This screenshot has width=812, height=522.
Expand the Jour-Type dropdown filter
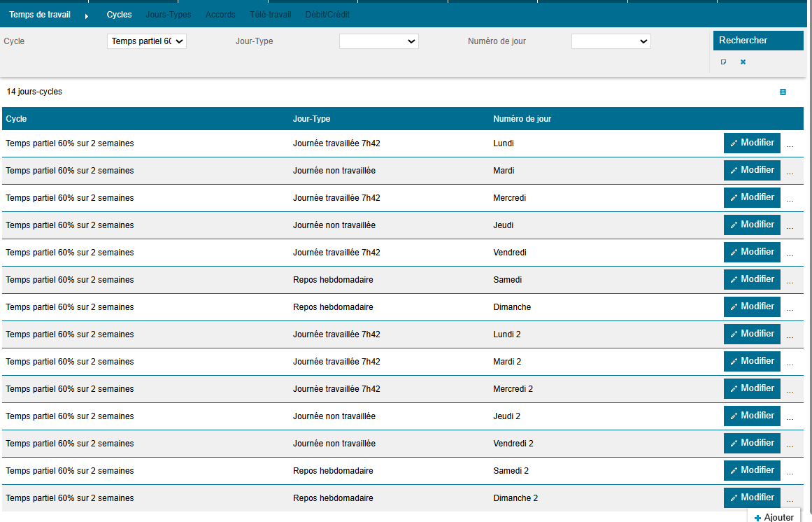point(378,41)
